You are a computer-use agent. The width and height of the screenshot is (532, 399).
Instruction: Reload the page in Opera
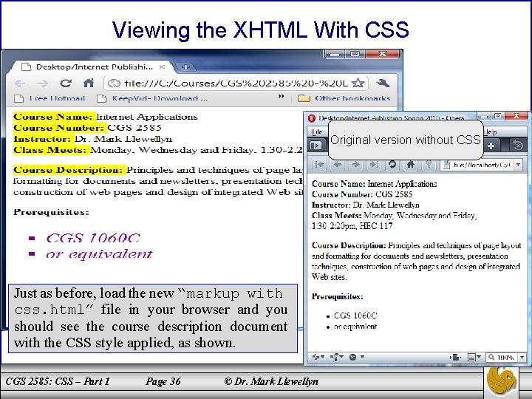tap(392, 165)
